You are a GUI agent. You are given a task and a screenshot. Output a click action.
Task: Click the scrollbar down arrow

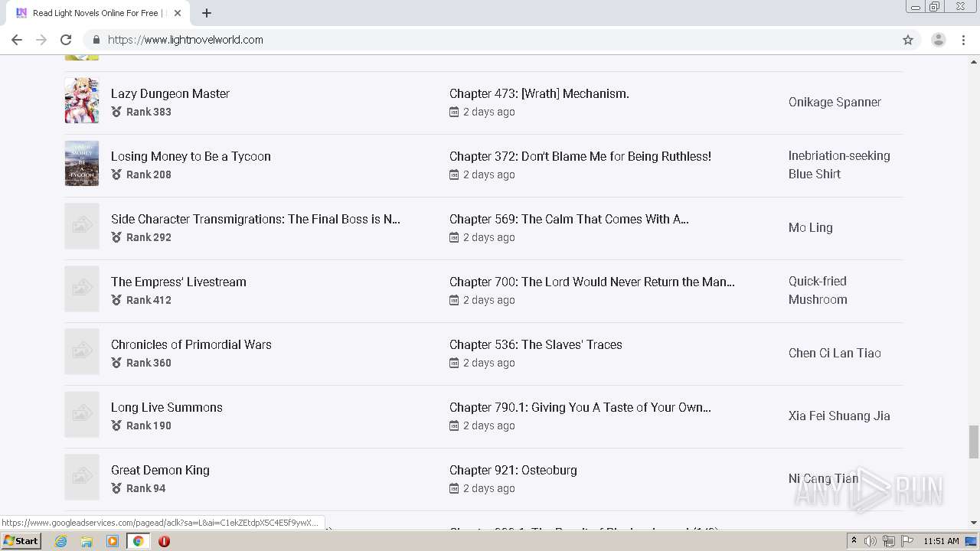[974, 523]
